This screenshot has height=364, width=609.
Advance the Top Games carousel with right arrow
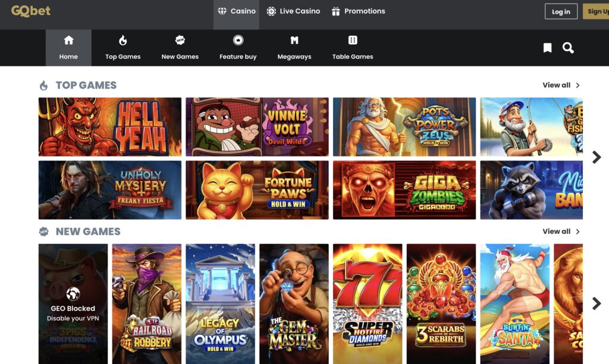point(597,158)
